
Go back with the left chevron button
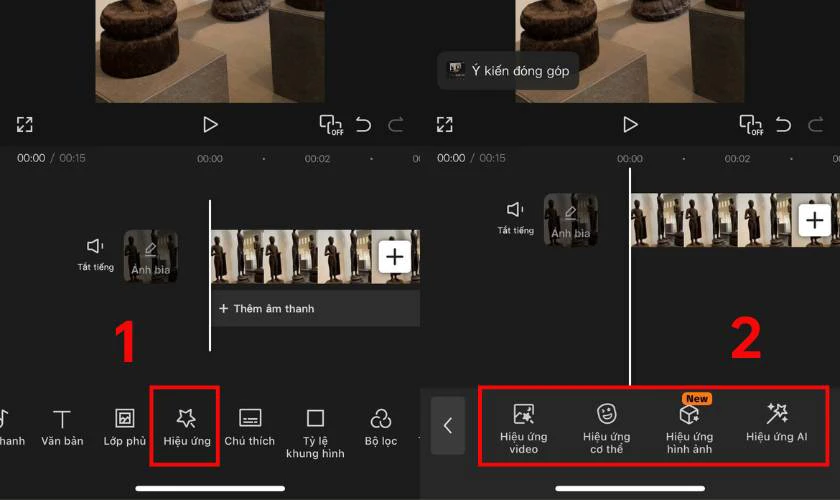[448, 426]
